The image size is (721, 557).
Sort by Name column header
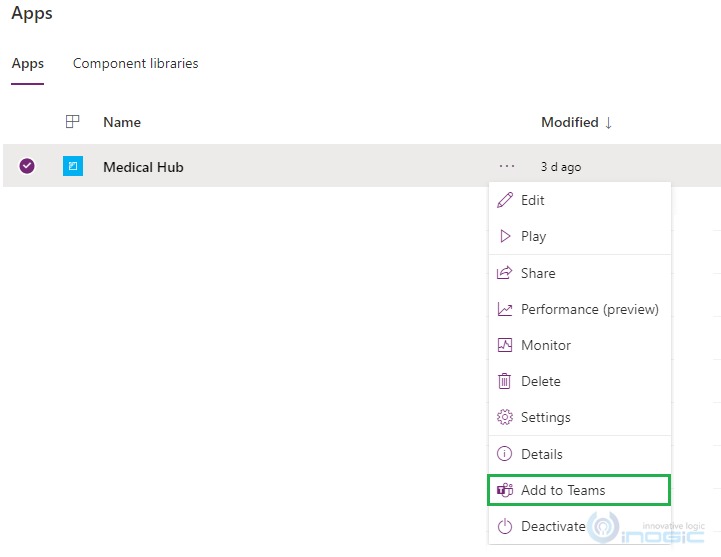pos(122,122)
